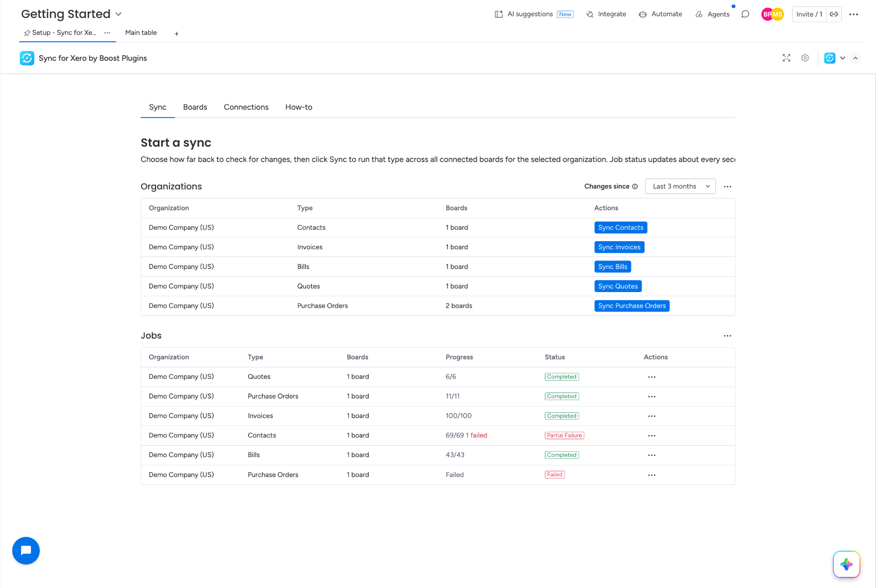Switch to the Sync tab
876x588 pixels.
pos(157,107)
